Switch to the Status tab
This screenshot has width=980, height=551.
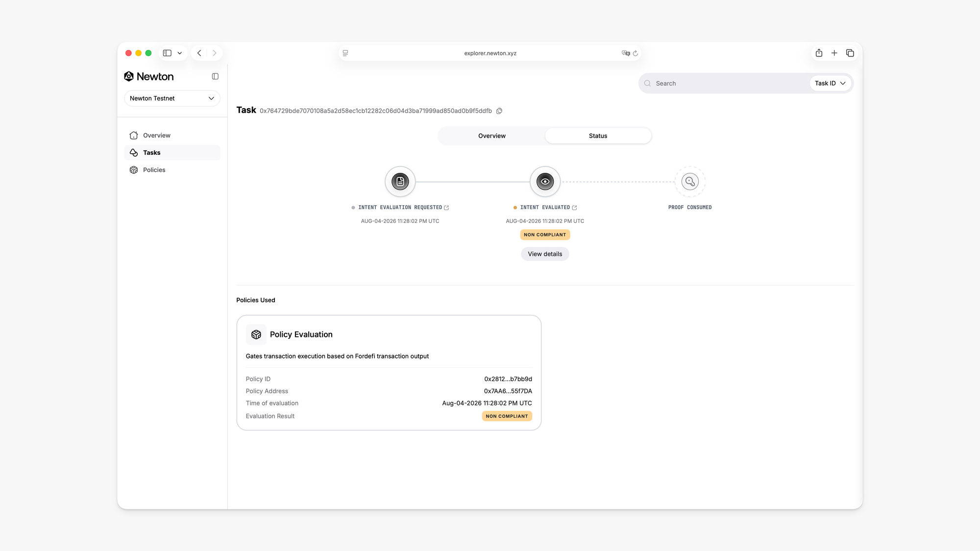coord(598,136)
